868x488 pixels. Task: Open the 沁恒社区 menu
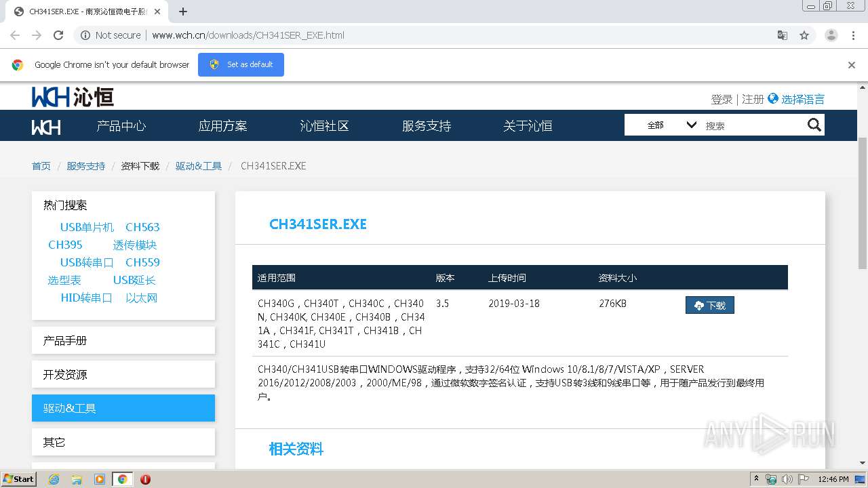tap(325, 126)
